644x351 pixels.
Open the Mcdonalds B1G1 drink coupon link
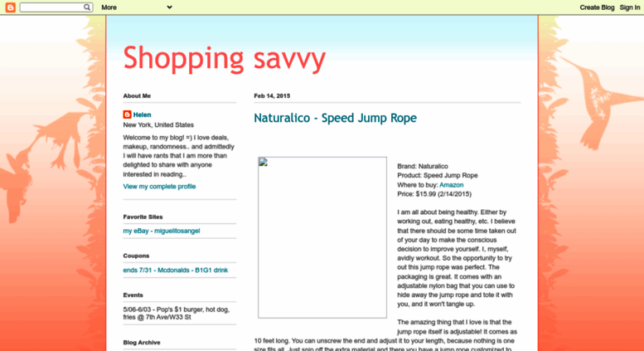coord(176,270)
